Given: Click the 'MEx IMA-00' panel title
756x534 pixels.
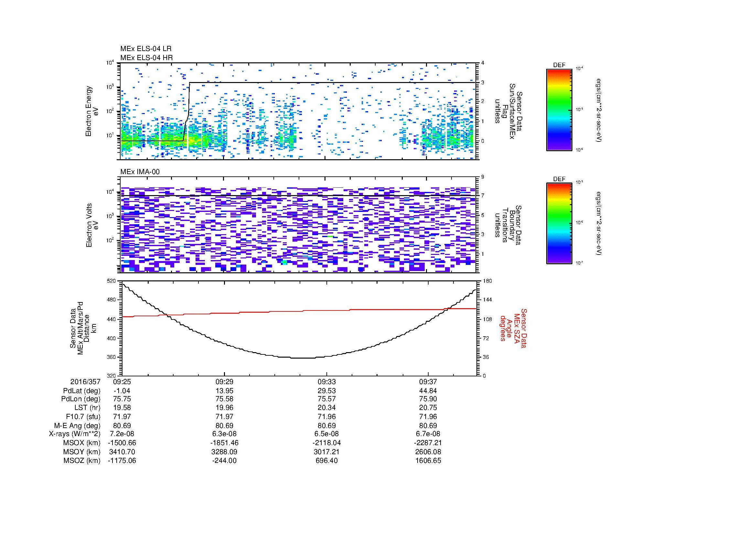Looking at the screenshot, I should pos(140,172).
